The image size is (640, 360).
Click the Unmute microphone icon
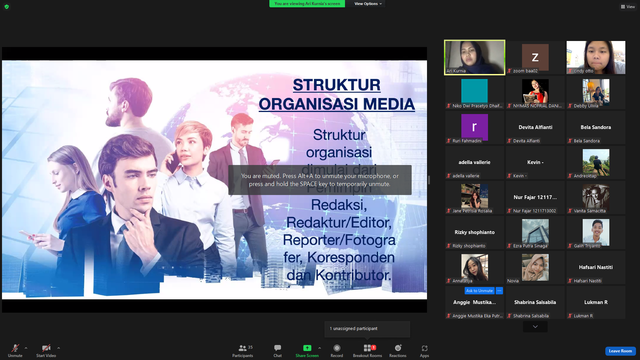click(x=15, y=348)
